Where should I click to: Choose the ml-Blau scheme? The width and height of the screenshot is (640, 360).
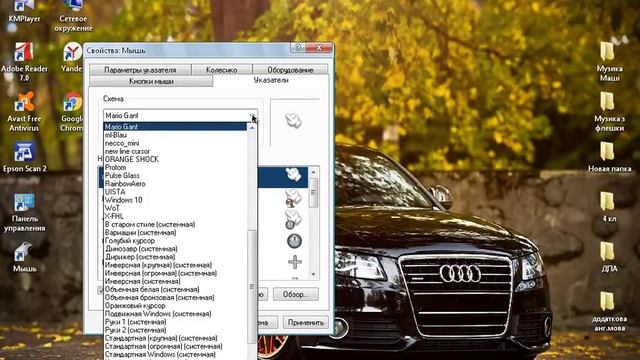pyautogui.click(x=175, y=135)
